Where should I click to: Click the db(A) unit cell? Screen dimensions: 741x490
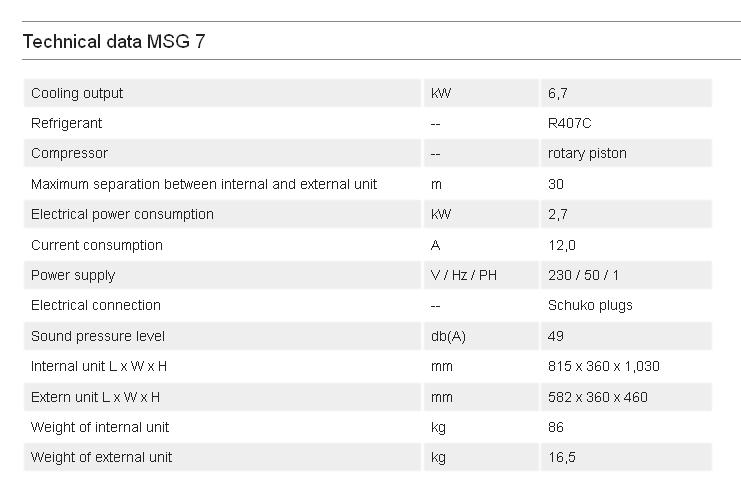(448, 336)
